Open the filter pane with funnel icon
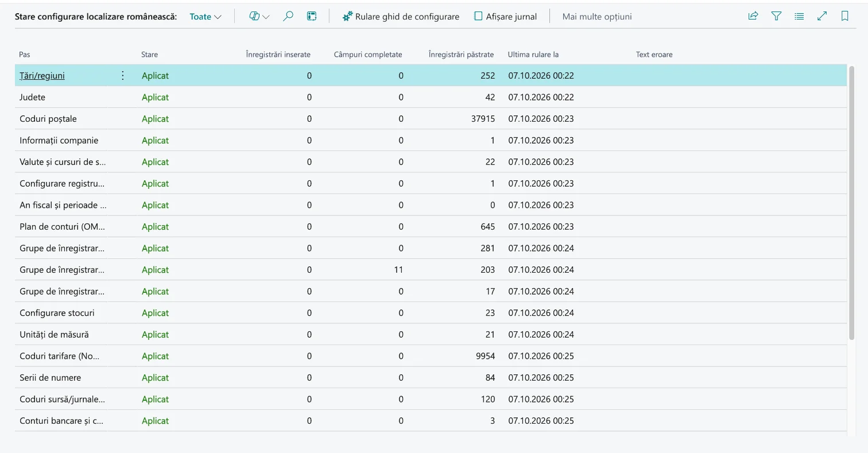Viewport: 868px width, 453px height. point(776,17)
